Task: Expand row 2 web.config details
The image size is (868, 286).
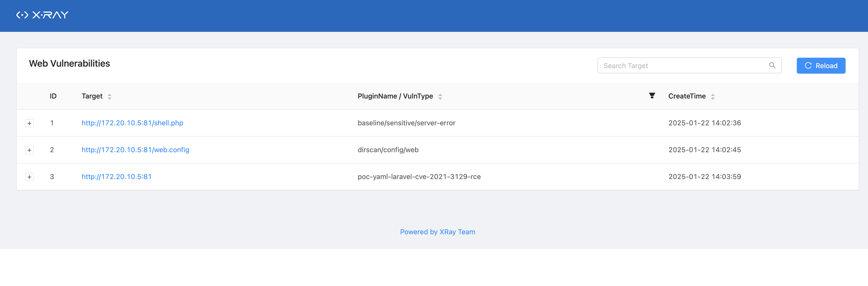Action: pos(29,150)
